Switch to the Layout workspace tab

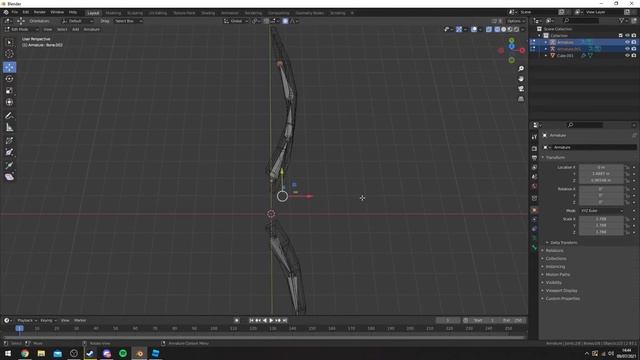93,13
